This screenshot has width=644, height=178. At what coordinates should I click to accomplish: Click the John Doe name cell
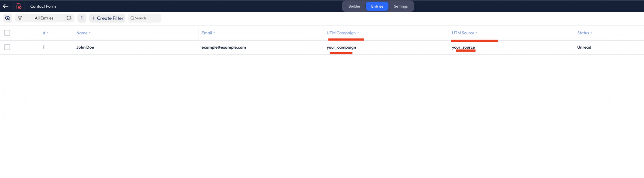85,47
